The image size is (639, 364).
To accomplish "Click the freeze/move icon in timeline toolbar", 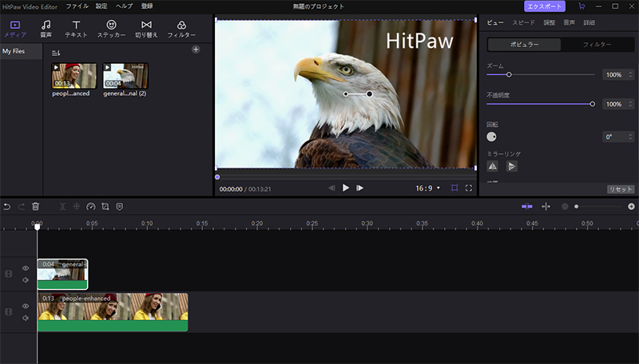I will [x=76, y=207].
